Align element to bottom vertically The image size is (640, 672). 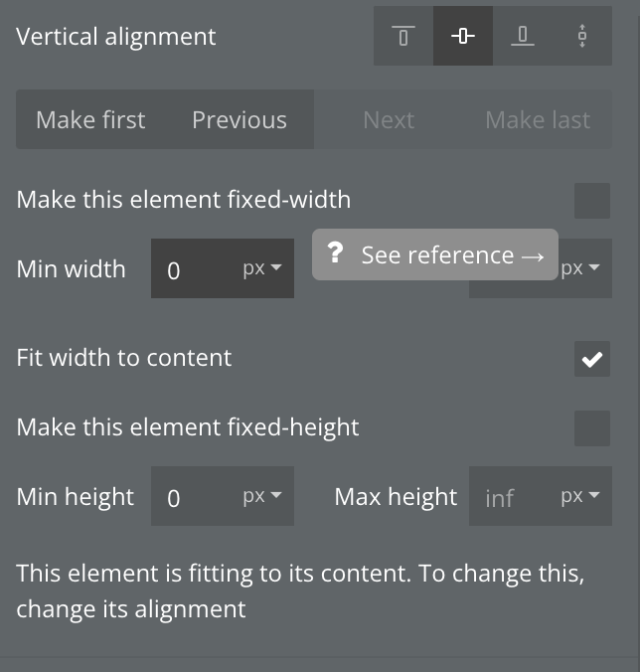coord(522,36)
